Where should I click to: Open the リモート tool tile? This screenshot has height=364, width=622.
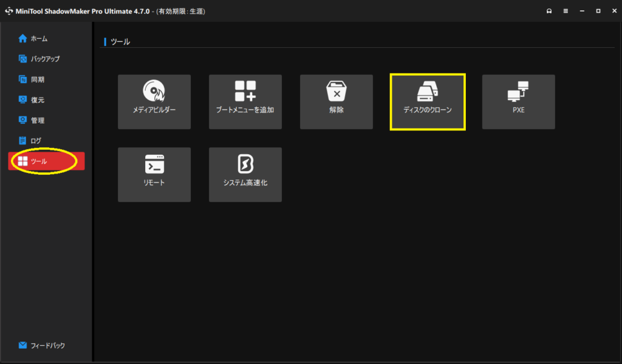(x=154, y=175)
